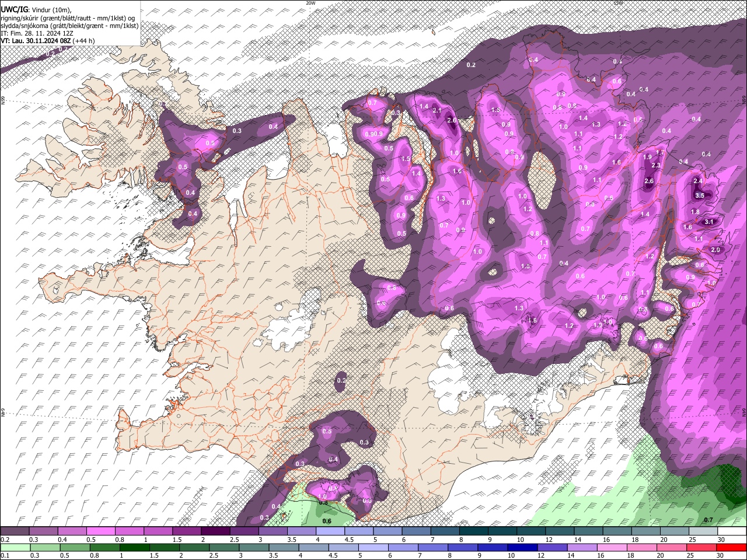Click the 3.5 value on the eastern map

click(700, 195)
